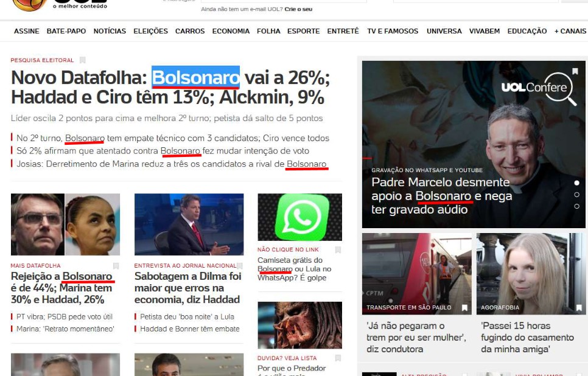Select the first carousel slide dot
The height and width of the screenshot is (376, 588).
click(x=577, y=183)
